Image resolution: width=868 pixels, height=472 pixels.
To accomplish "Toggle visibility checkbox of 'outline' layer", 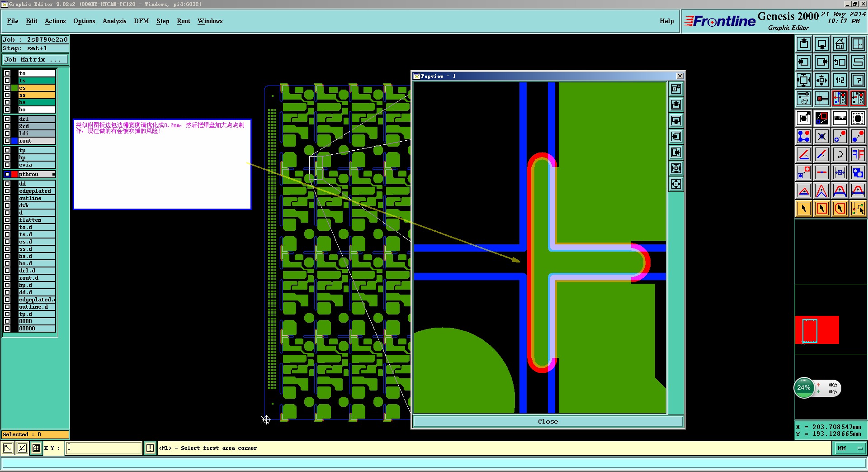I will click(x=7, y=198).
